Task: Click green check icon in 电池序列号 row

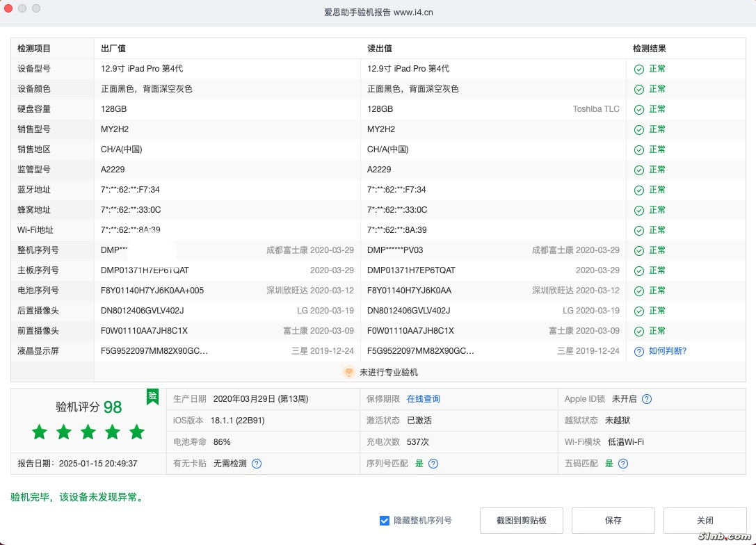Action: pos(638,291)
